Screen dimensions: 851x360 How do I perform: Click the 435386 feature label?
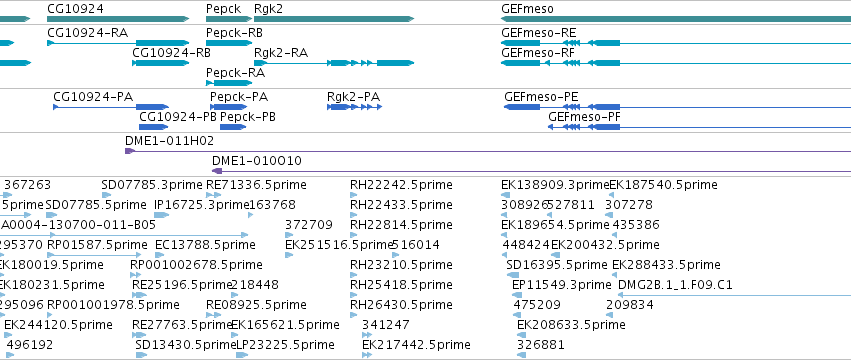pyautogui.click(x=636, y=225)
